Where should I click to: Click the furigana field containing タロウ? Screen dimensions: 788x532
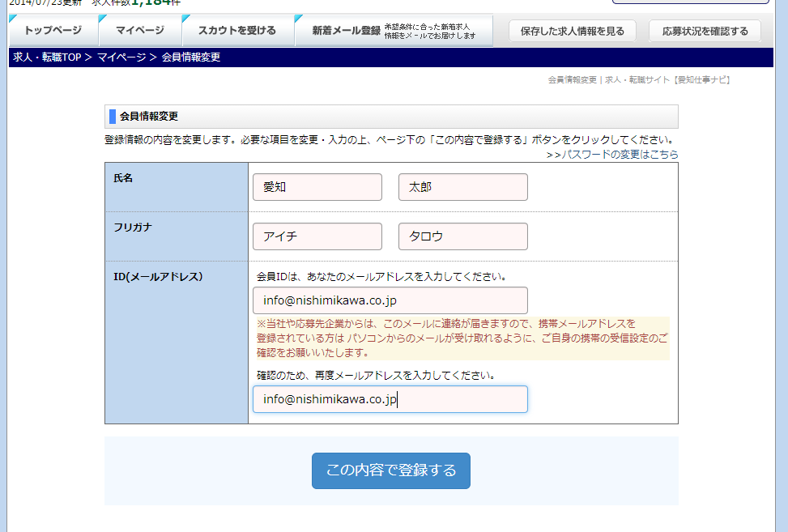point(462,236)
